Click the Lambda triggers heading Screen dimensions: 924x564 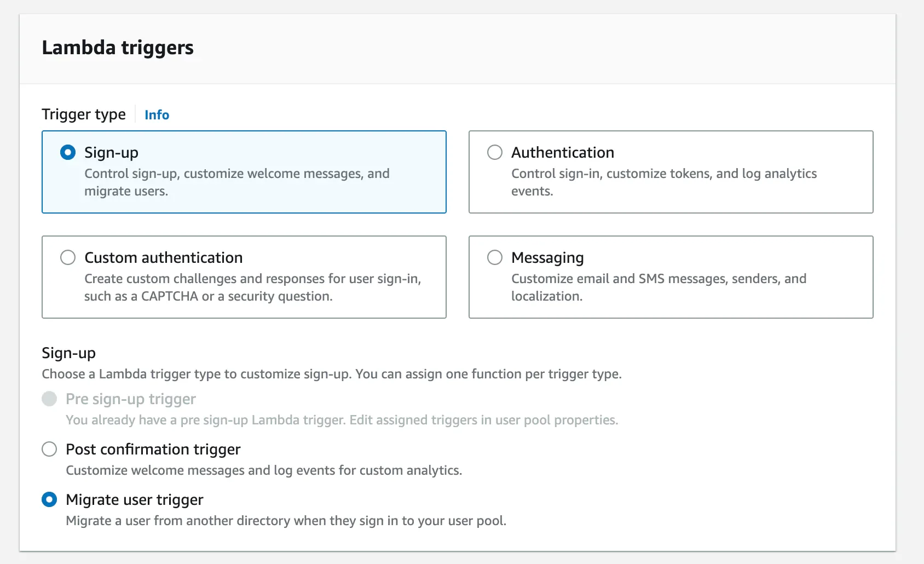(117, 47)
